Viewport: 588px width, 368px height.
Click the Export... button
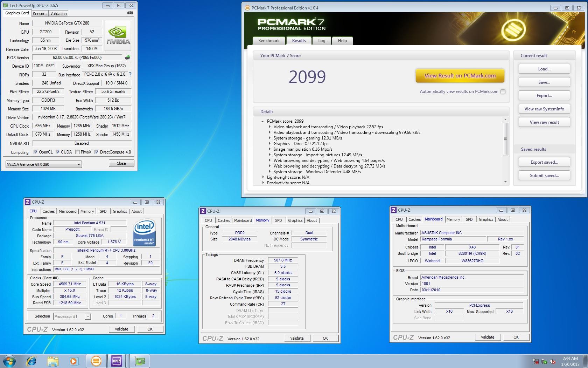544,96
